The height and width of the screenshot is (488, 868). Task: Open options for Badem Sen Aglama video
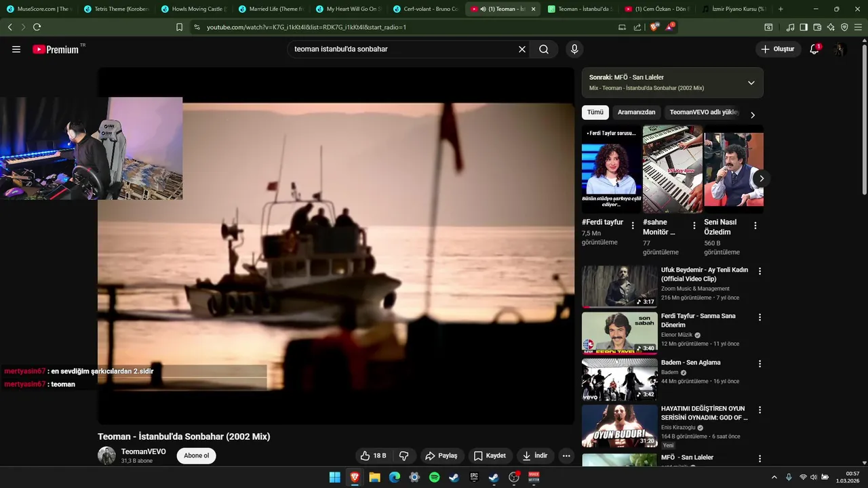click(759, 364)
